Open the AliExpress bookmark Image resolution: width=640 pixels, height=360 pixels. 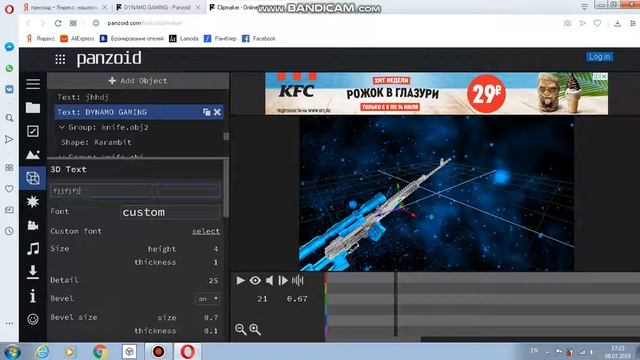(x=77, y=38)
